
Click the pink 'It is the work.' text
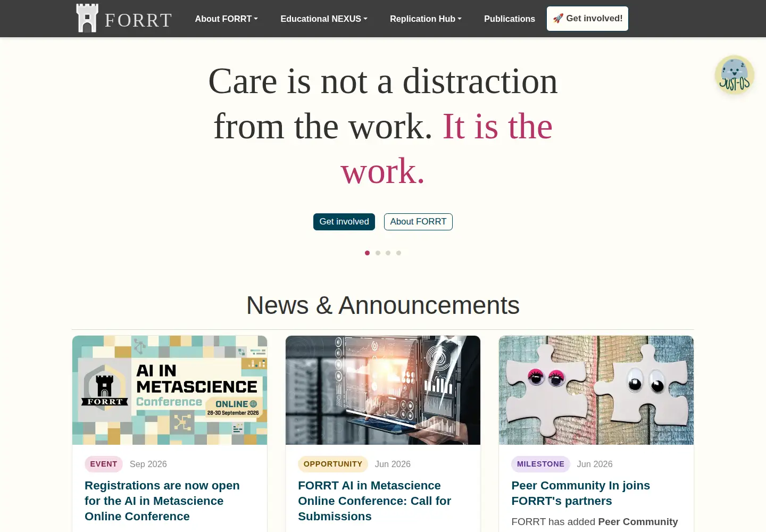pyautogui.click(x=447, y=149)
